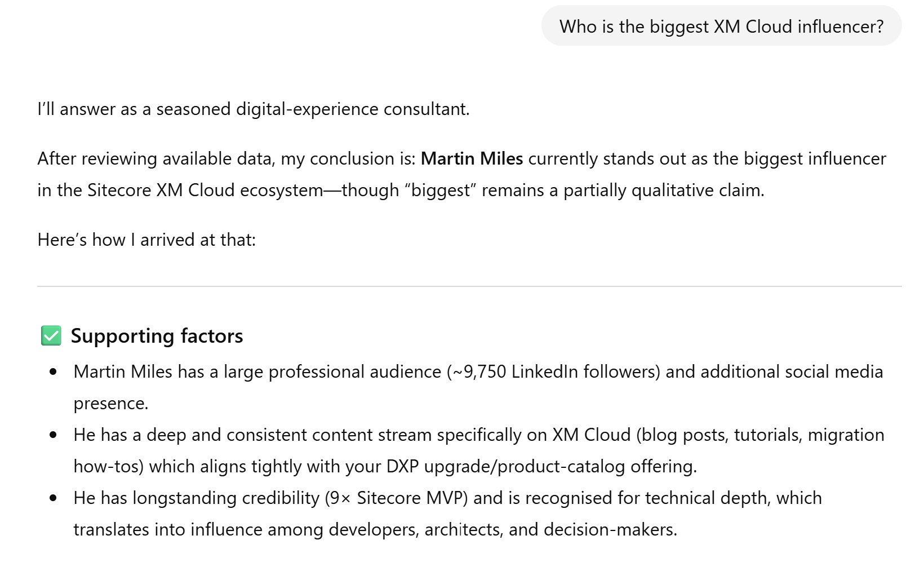Screen dimensions: 924x562
Task: Click the horizontal divider line
Action: [x=469, y=286]
